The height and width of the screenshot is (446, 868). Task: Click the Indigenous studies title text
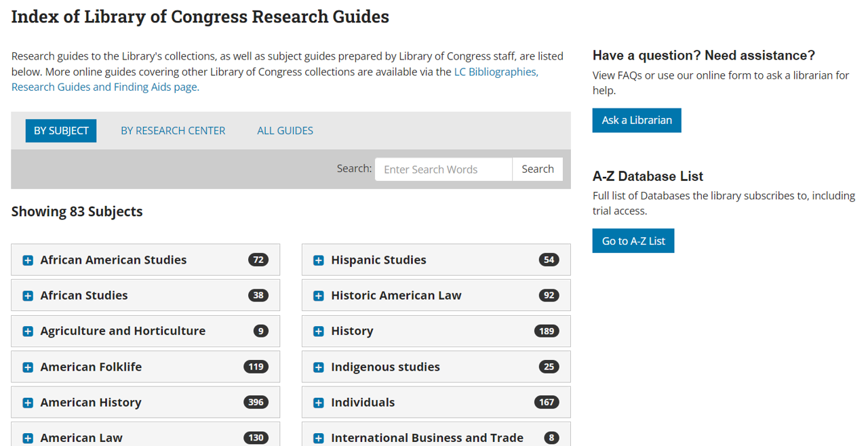pyautogui.click(x=385, y=367)
